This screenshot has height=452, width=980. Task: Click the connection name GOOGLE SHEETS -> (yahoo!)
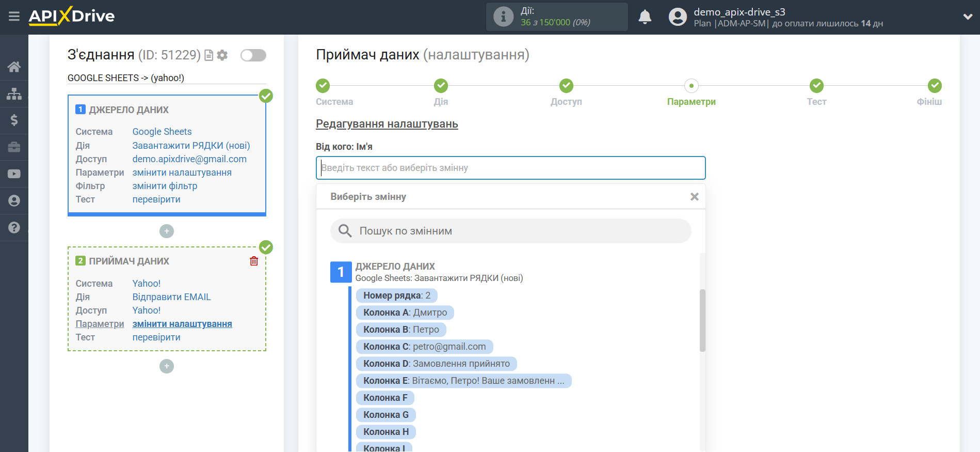(126, 78)
